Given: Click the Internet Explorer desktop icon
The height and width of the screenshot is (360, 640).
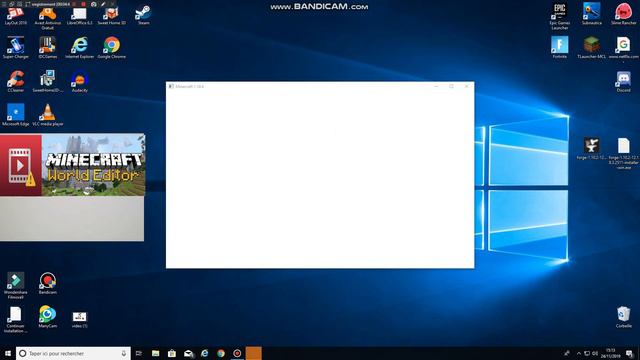Looking at the screenshot, I should [79, 48].
